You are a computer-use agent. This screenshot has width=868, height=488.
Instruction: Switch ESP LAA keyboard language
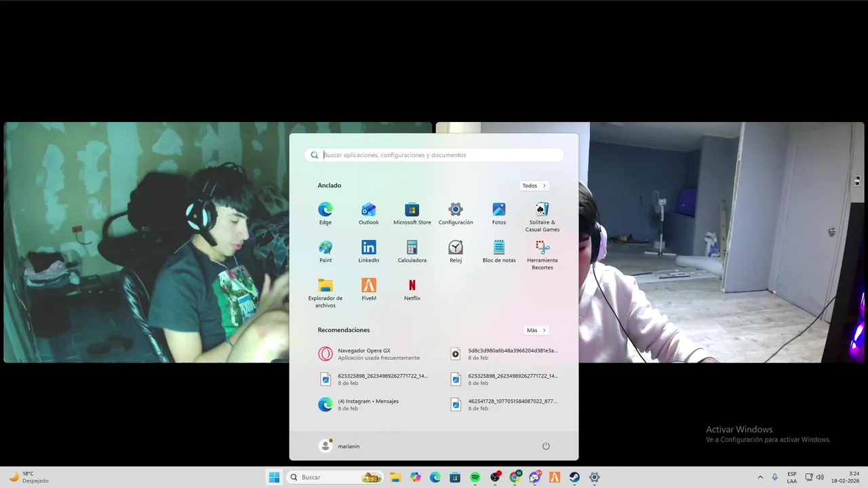point(792,477)
